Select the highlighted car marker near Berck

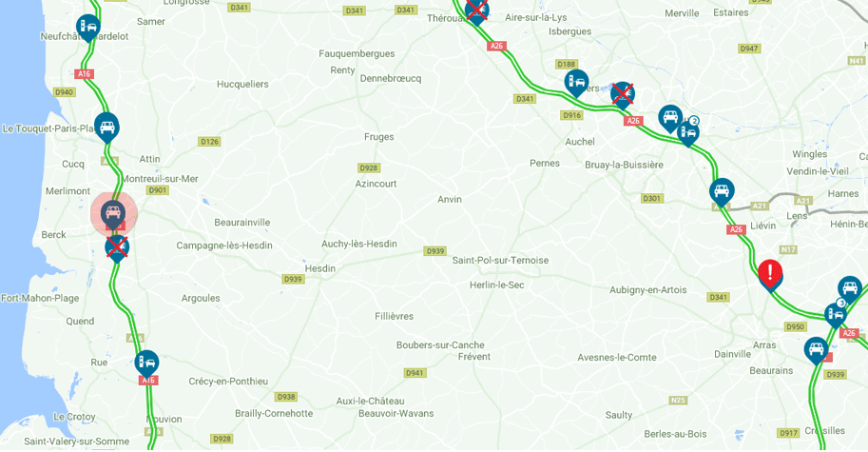click(113, 214)
